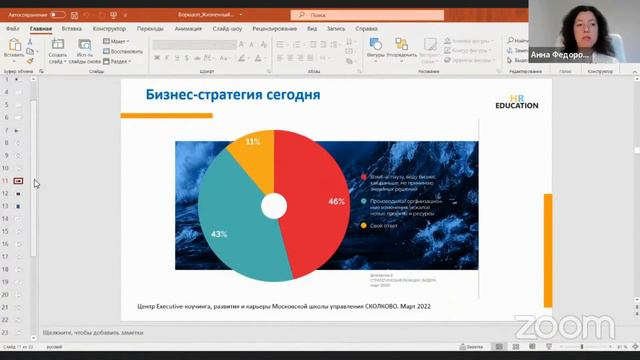Screen dimensions: 640x360
Task: Click the Заметки button in the status bar
Action: click(x=471, y=347)
